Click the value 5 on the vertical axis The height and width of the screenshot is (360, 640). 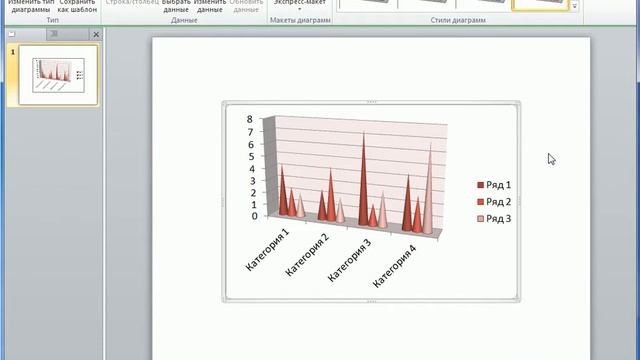coord(251,156)
